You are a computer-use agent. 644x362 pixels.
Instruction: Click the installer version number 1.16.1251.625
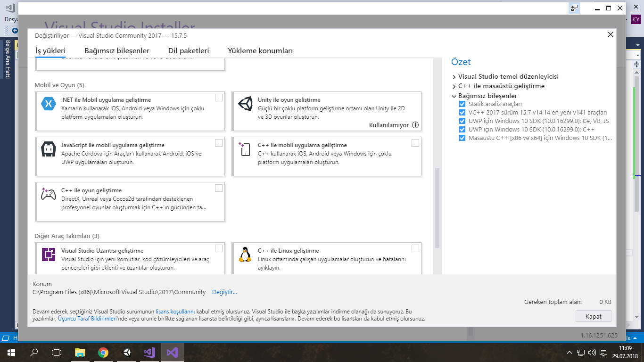[599, 336]
